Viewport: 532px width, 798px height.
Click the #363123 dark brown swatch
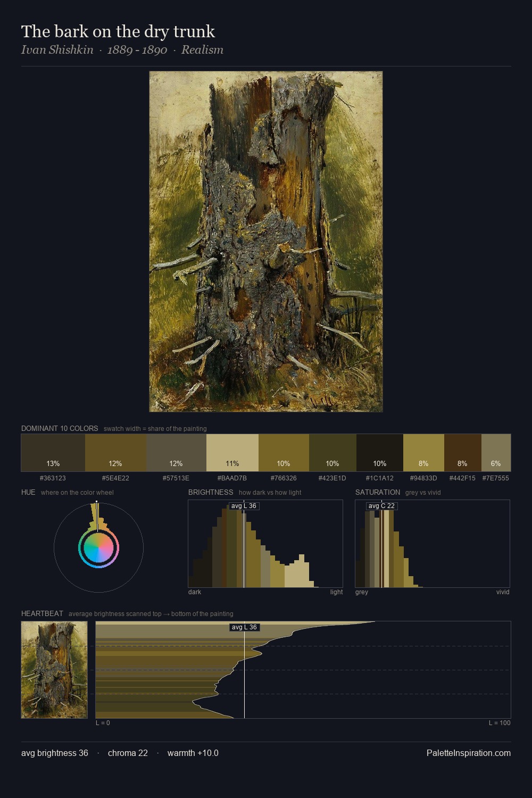pos(53,453)
